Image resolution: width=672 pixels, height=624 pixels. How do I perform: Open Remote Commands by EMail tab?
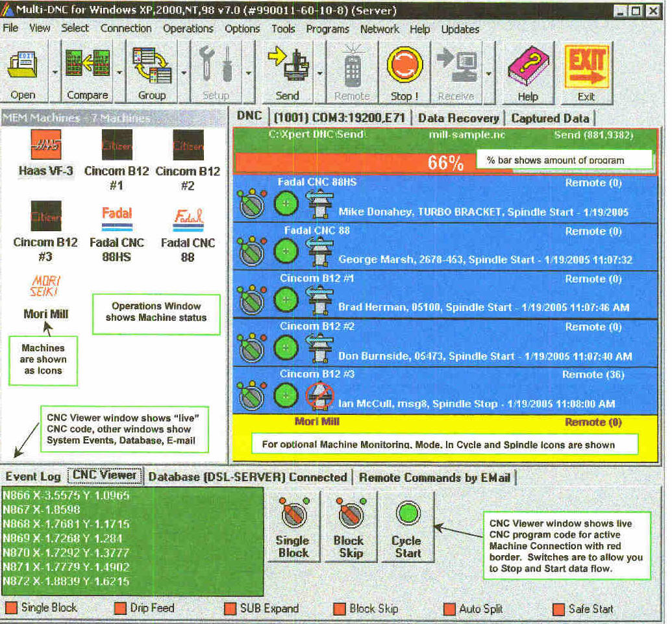pyautogui.click(x=434, y=478)
